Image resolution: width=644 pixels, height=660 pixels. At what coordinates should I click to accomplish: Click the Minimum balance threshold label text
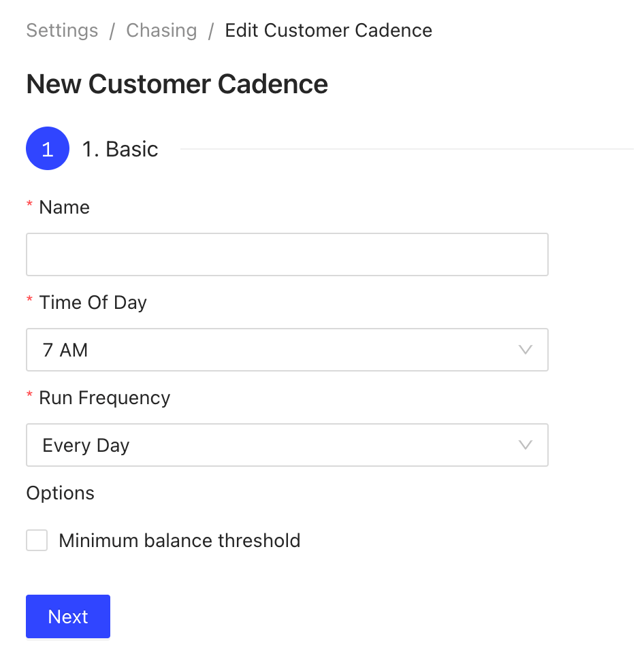click(x=179, y=541)
